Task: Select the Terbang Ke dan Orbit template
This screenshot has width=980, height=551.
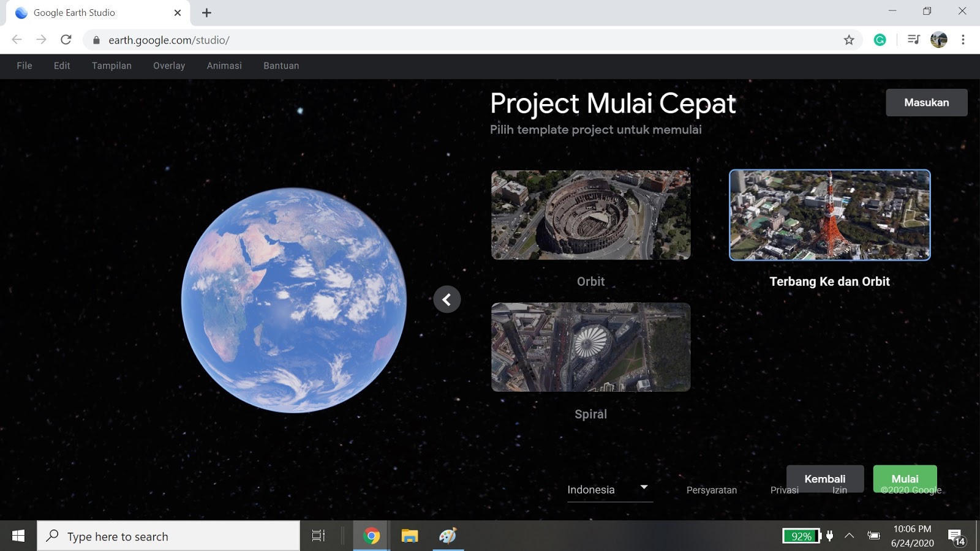Action: tap(829, 214)
